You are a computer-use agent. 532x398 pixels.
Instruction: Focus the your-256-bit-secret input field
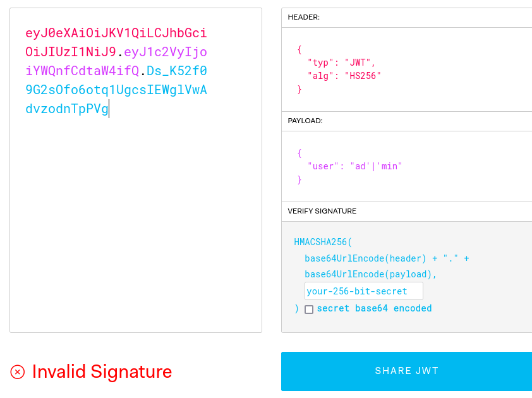point(363,291)
